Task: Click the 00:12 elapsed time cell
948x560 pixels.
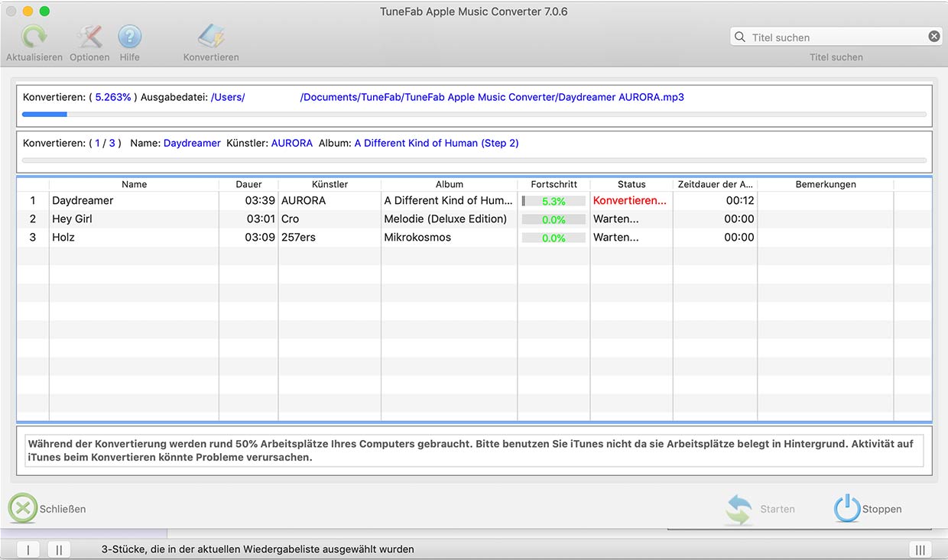Action: pos(740,200)
